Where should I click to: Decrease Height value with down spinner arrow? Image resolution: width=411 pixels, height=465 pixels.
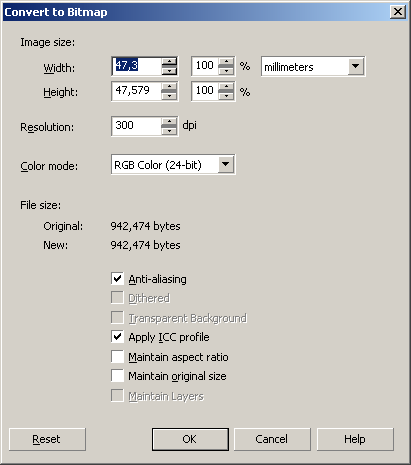pos(169,96)
